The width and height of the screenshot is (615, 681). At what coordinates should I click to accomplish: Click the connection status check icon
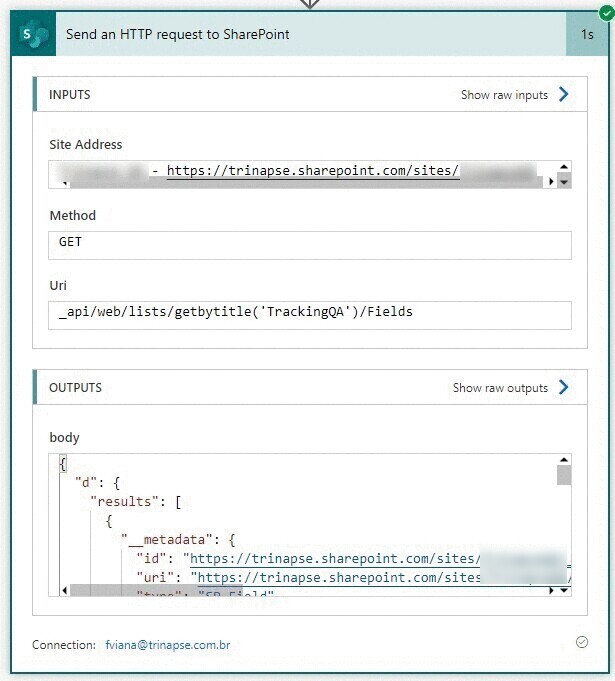pyautogui.click(x=582, y=642)
